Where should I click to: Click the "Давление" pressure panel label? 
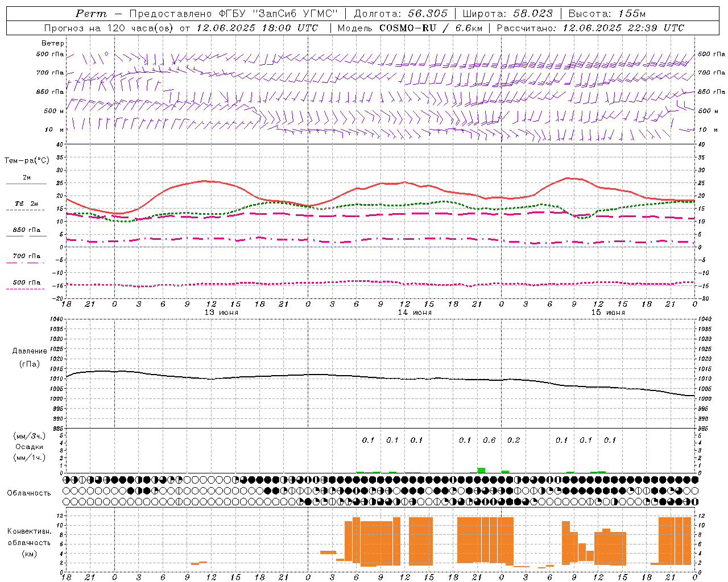point(30,351)
